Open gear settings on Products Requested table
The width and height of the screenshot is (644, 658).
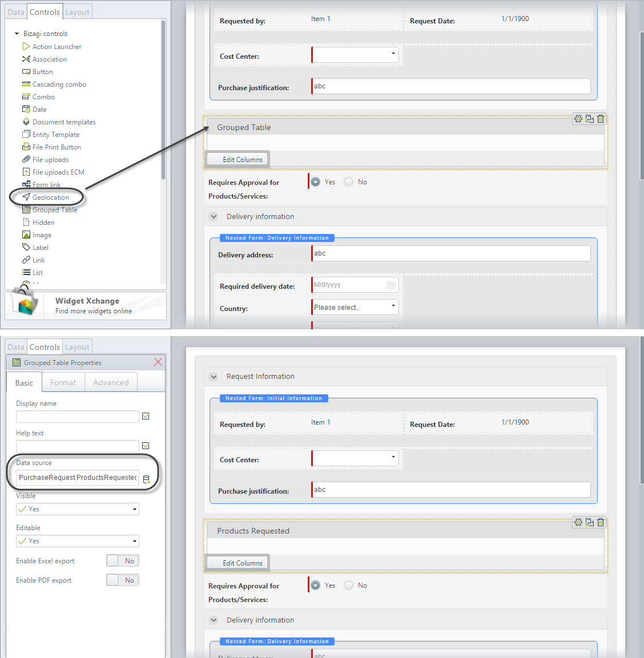tap(578, 522)
